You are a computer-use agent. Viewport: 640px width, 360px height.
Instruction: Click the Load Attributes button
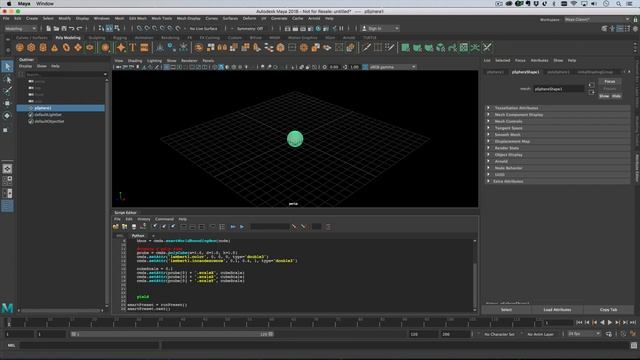coord(557,310)
